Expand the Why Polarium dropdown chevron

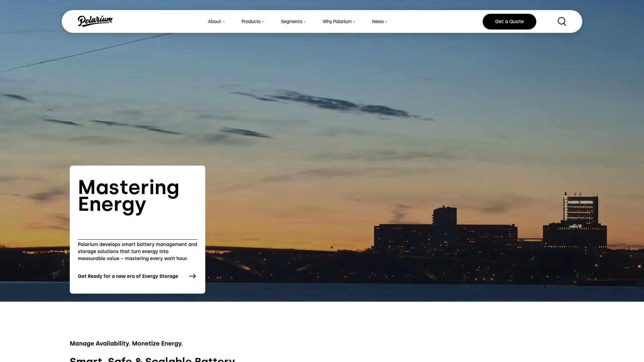(354, 21)
